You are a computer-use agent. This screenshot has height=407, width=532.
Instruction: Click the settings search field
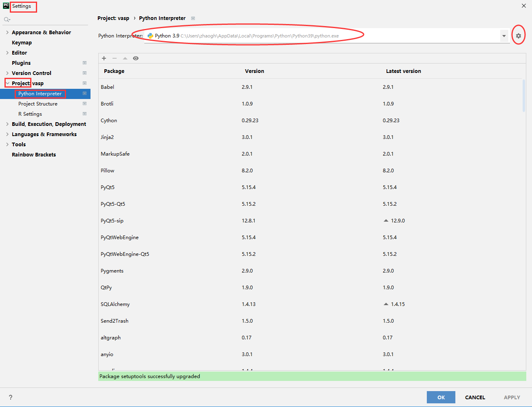(x=45, y=20)
